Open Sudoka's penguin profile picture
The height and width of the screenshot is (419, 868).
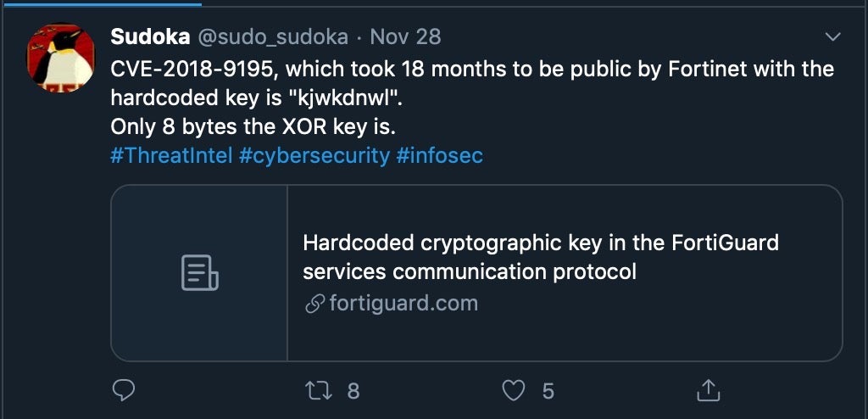click(60, 58)
